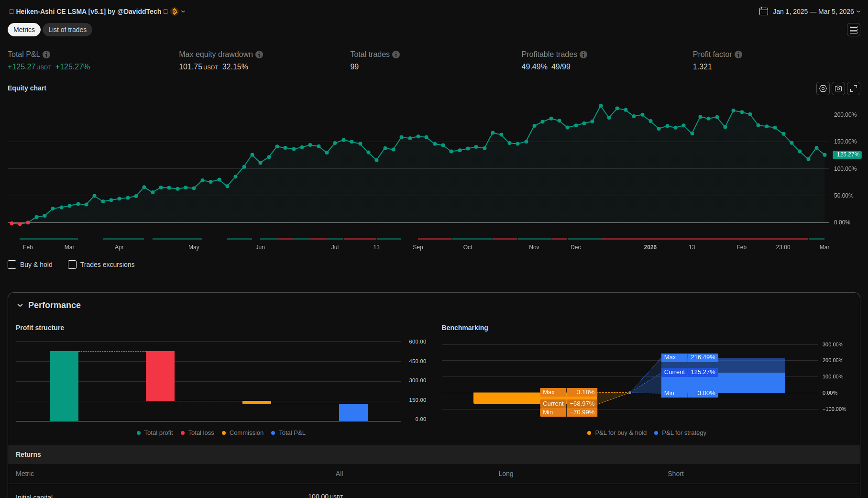Click info icon next to Profitable trades
Screen dimensions: 868x498
click(x=583, y=55)
